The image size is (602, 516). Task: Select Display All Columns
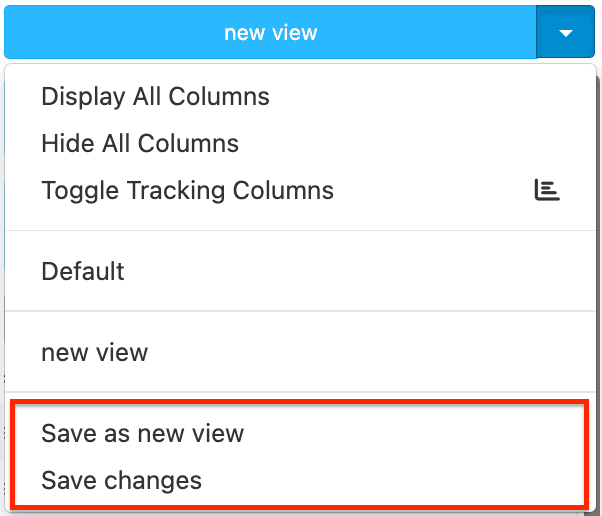pyautogui.click(x=155, y=97)
